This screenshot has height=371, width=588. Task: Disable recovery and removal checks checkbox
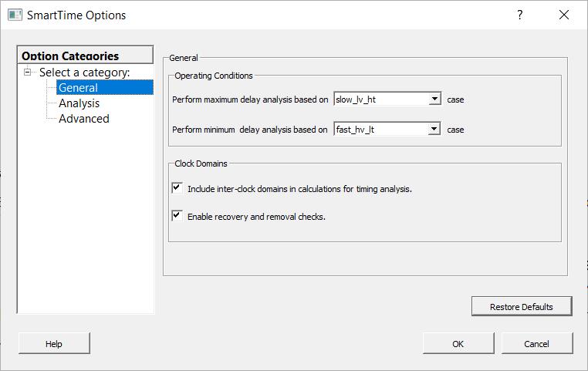(x=177, y=216)
